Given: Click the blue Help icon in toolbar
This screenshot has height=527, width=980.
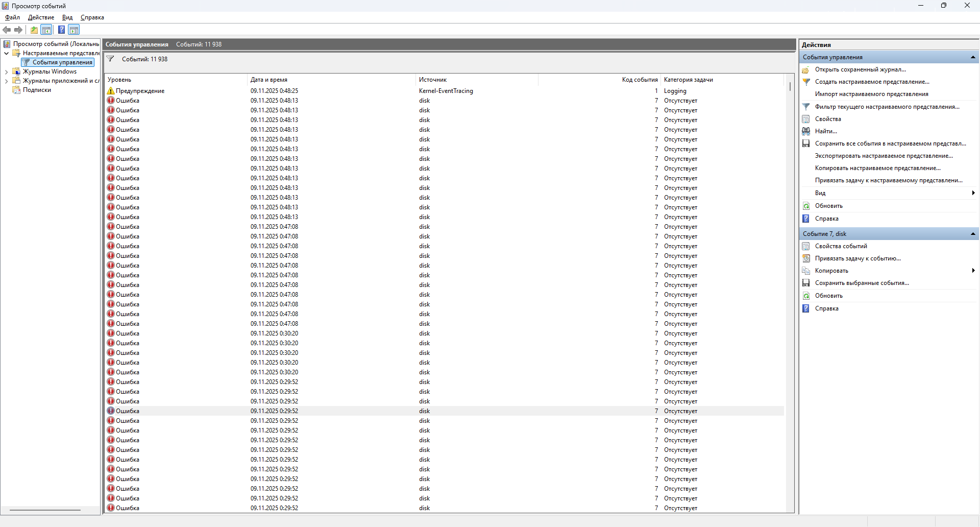Looking at the screenshot, I should (61, 30).
